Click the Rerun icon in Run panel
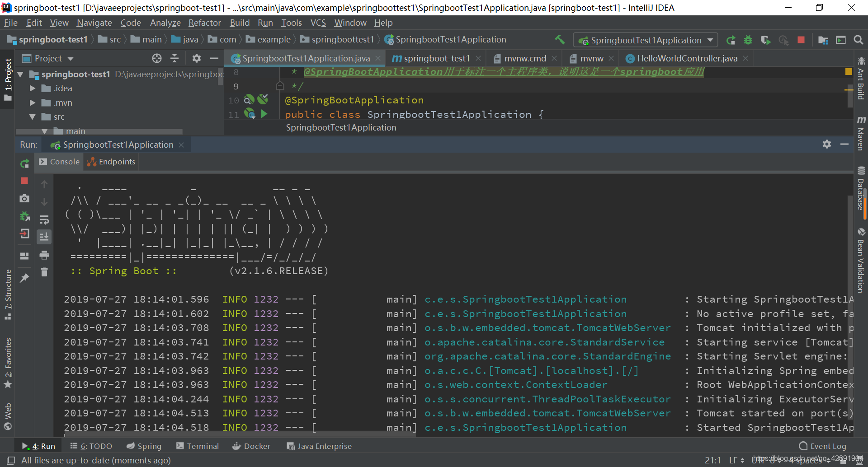Image resolution: width=868 pixels, height=467 pixels. tap(24, 163)
